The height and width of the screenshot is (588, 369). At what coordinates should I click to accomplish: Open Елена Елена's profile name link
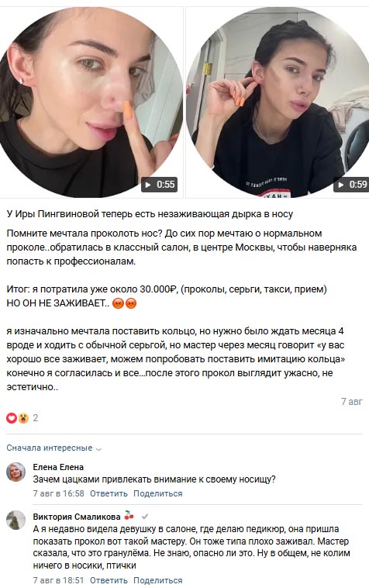58,467
